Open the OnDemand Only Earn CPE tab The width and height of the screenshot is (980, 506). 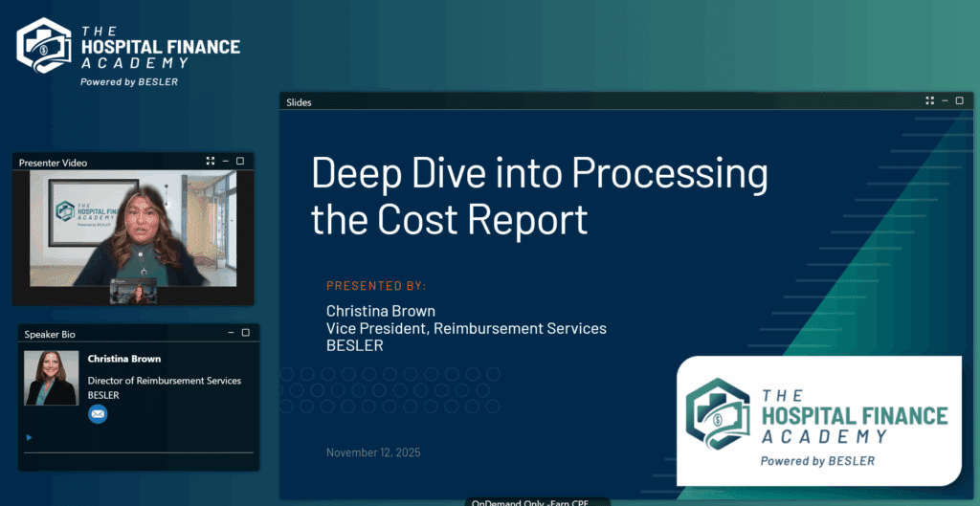pyautogui.click(x=517, y=501)
